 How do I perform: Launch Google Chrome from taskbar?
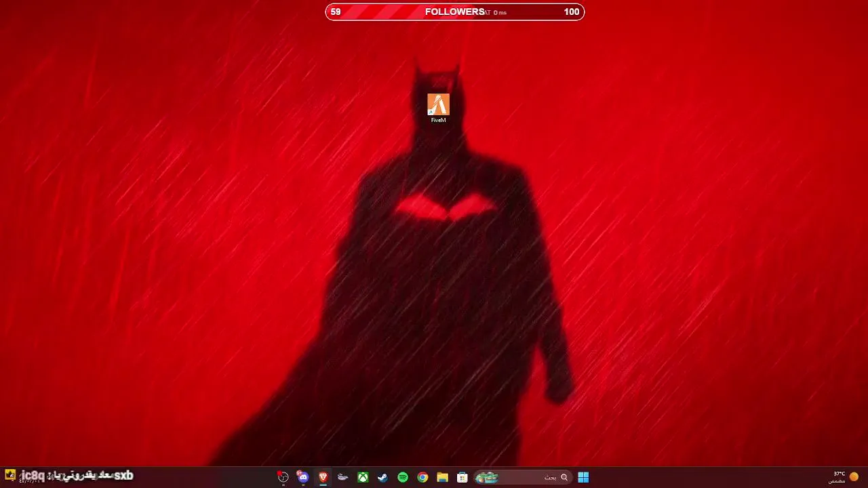(x=422, y=477)
